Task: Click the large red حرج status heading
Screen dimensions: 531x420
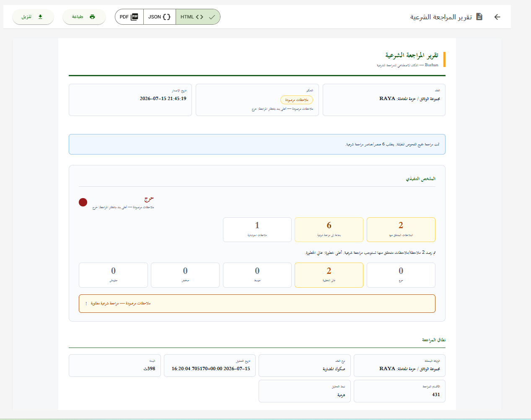Action: [149, 199]
